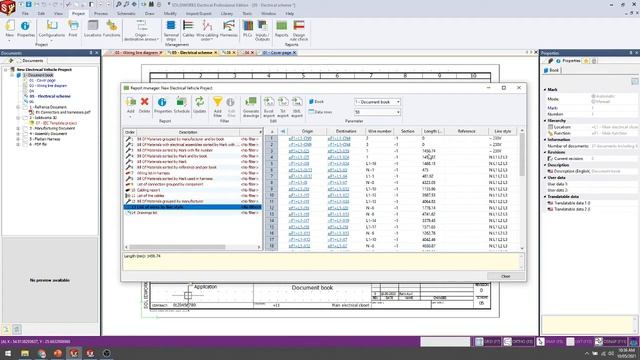Select Cabling report in report list
Viewport: 640px width, 360px height.
(x=148, y=190)
